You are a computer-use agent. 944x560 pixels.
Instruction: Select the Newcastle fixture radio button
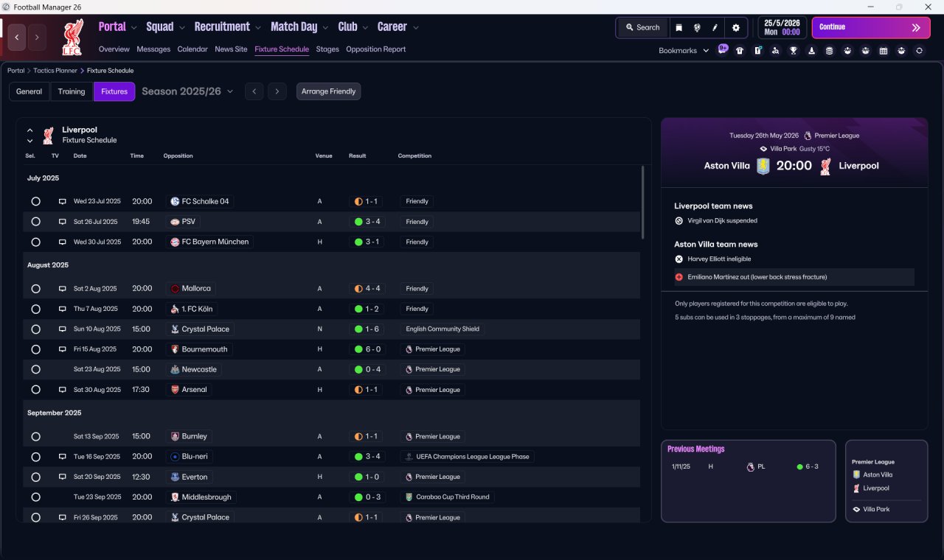click(x=35, y=370)
